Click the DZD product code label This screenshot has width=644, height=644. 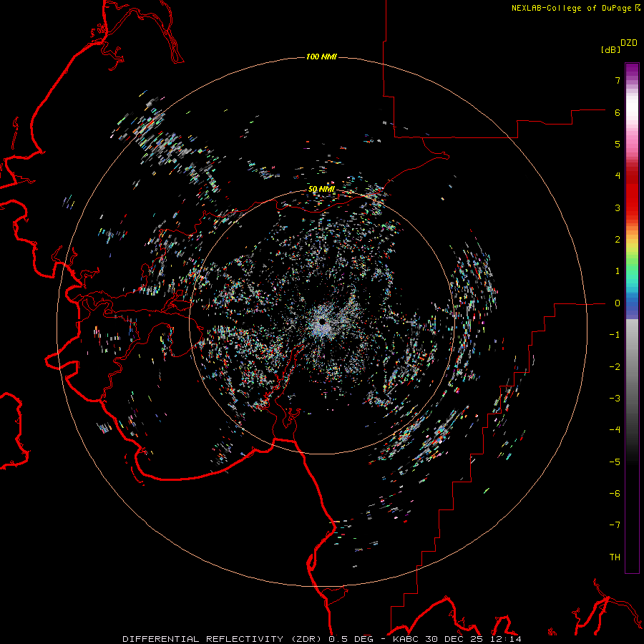pyautogui.click(x=628, y=43)
